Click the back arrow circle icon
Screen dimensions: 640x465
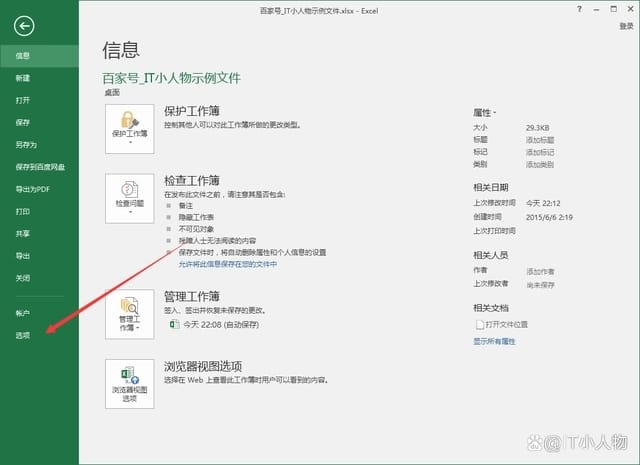pyautogui.click(x=24, y=26)
